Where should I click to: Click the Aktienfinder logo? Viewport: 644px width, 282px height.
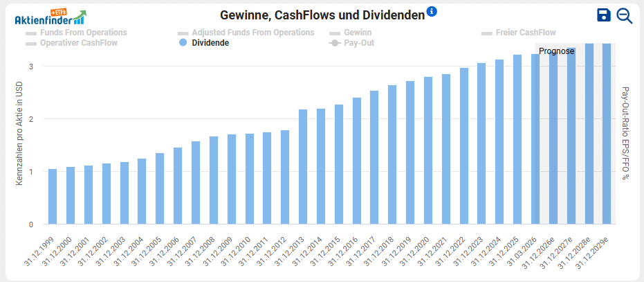coord(51,17)
